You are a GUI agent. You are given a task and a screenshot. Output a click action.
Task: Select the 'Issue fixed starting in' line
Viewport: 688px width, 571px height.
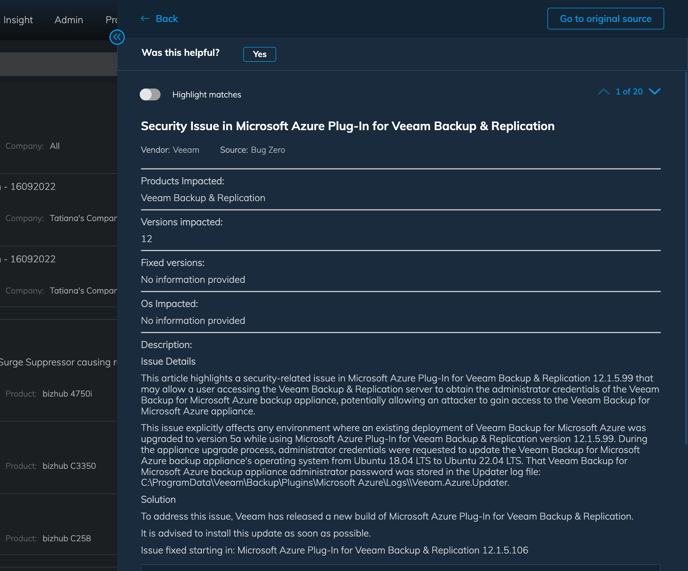tap(334, 550)
